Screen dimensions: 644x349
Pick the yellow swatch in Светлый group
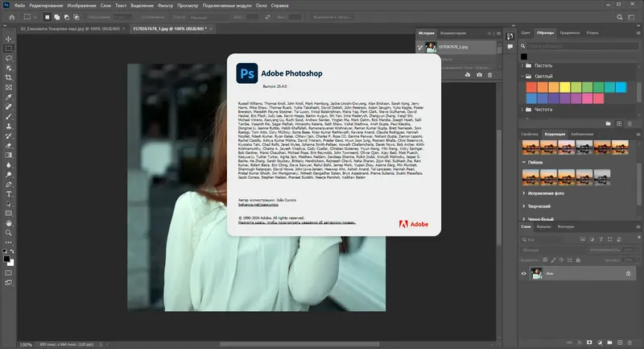coord(565,87)
